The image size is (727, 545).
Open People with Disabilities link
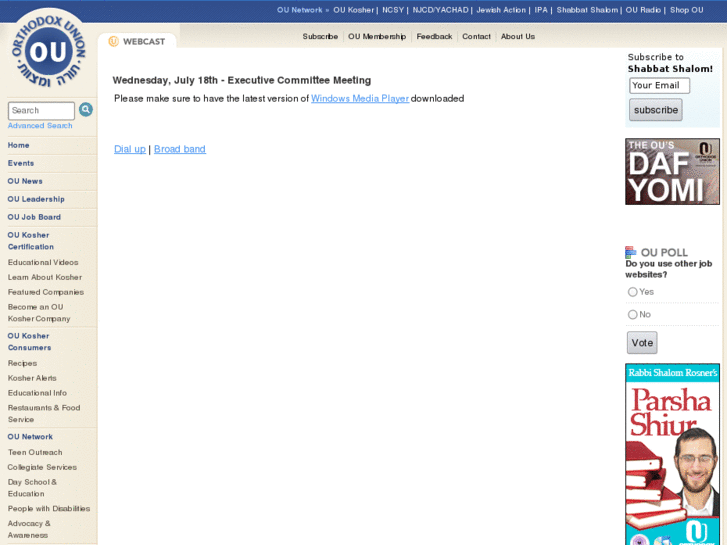(x=49, y=509)
